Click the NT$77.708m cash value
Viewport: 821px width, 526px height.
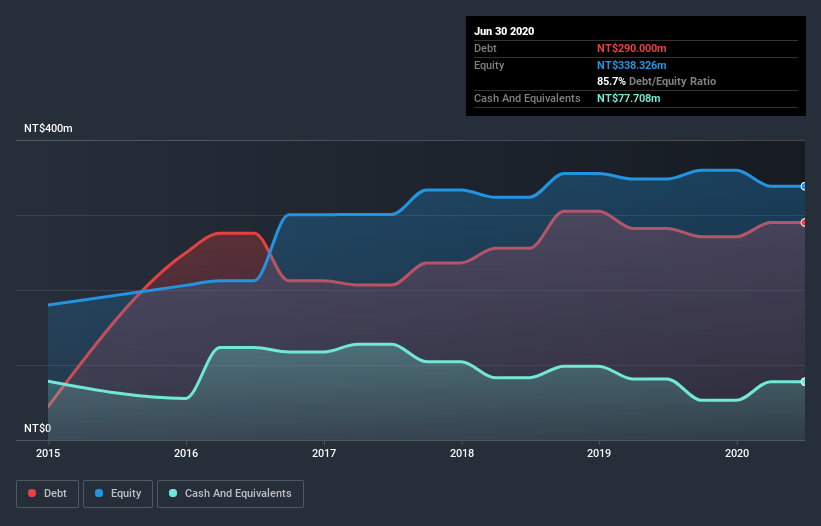[x=628, y=98]
